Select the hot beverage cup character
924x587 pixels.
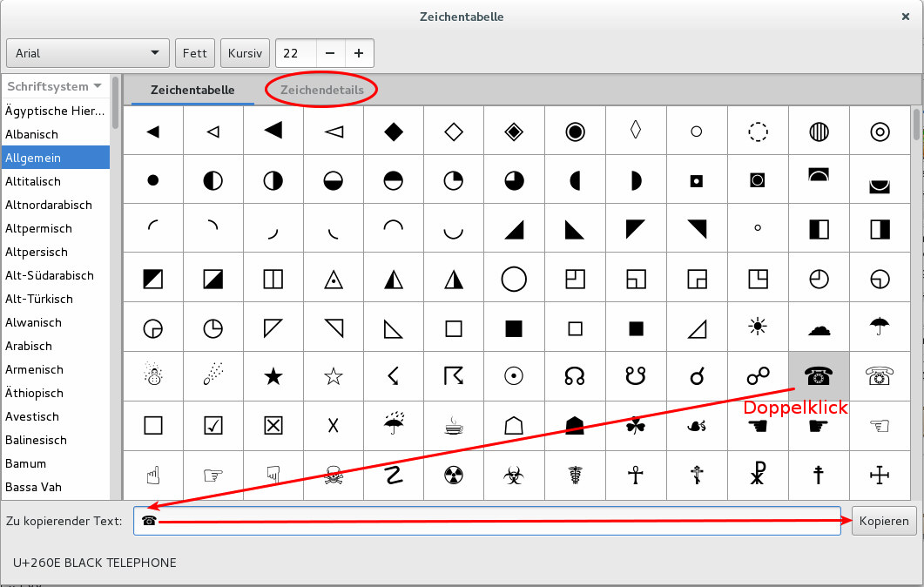coord(454,425)
